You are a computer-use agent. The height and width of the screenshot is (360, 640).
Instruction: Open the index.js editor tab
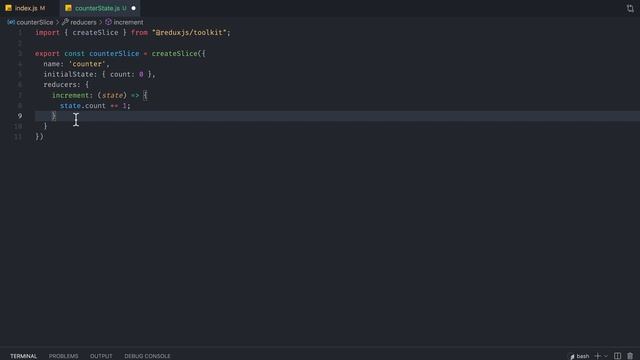click(x=26, y=8)
